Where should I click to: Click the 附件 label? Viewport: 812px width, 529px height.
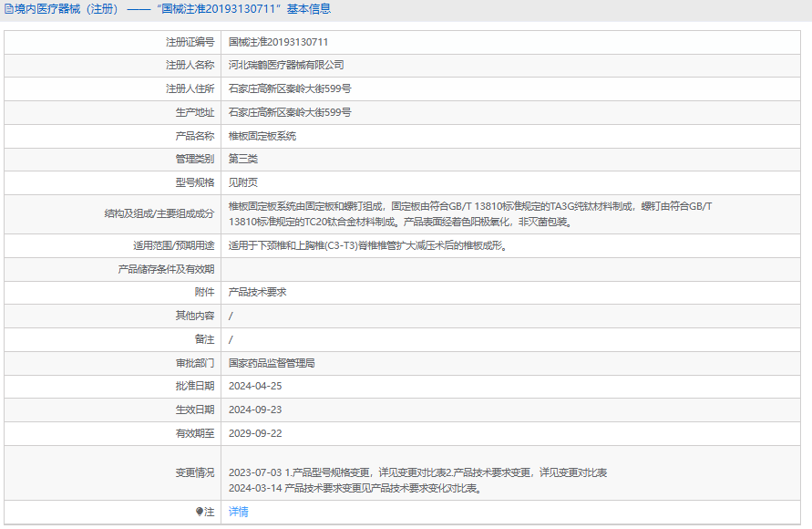click(204, 292)
